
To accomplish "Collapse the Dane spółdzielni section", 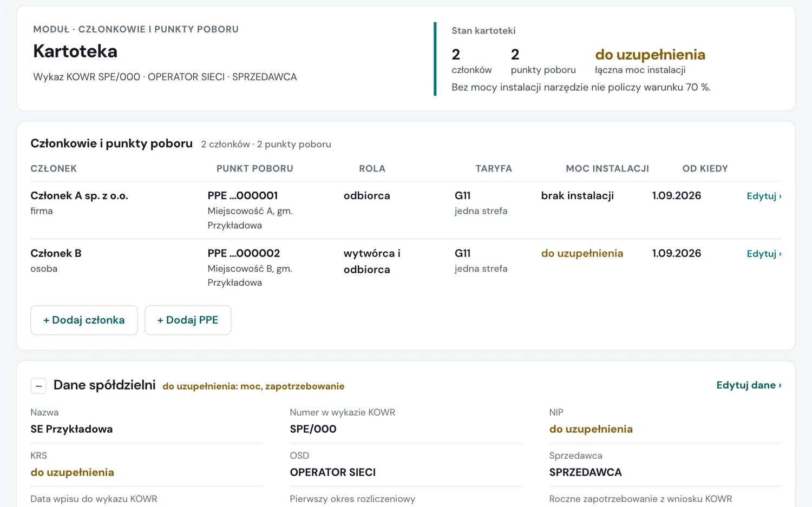I will tap(38, 386).
